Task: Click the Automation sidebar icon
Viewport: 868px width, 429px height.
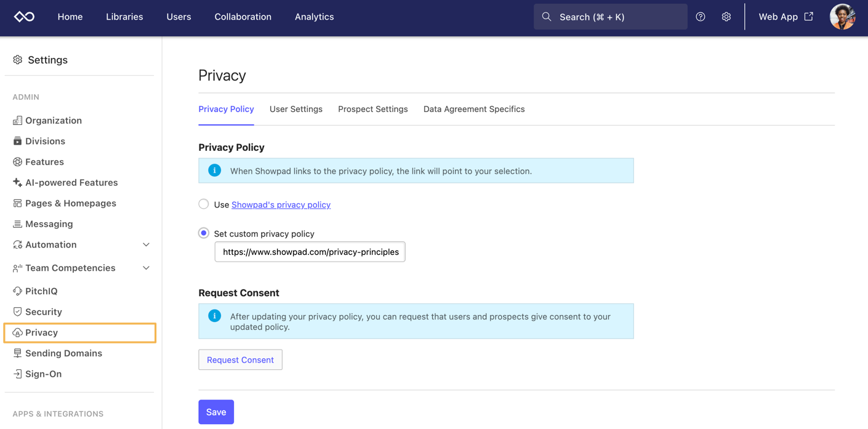Action: click(x=17, y=245)
